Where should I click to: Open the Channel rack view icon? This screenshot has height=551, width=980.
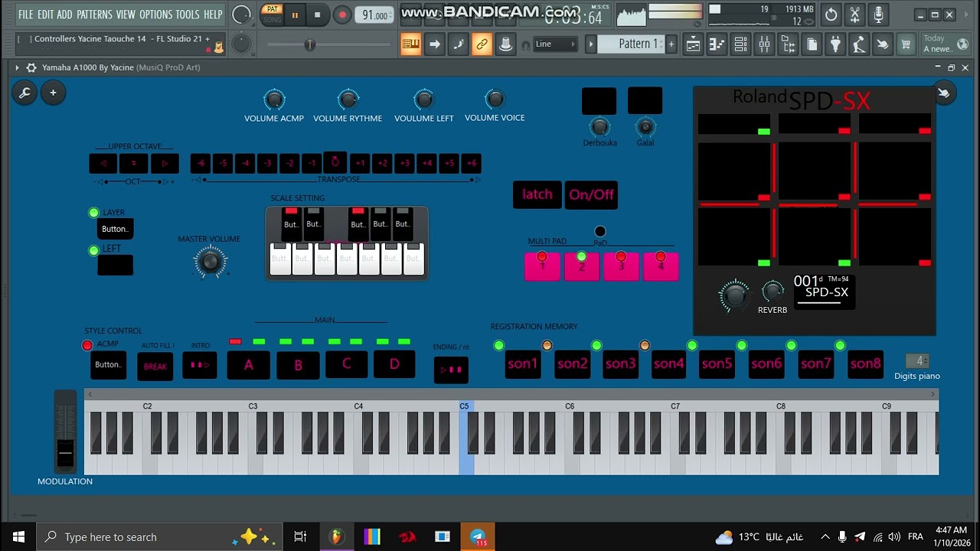point(740,45)
